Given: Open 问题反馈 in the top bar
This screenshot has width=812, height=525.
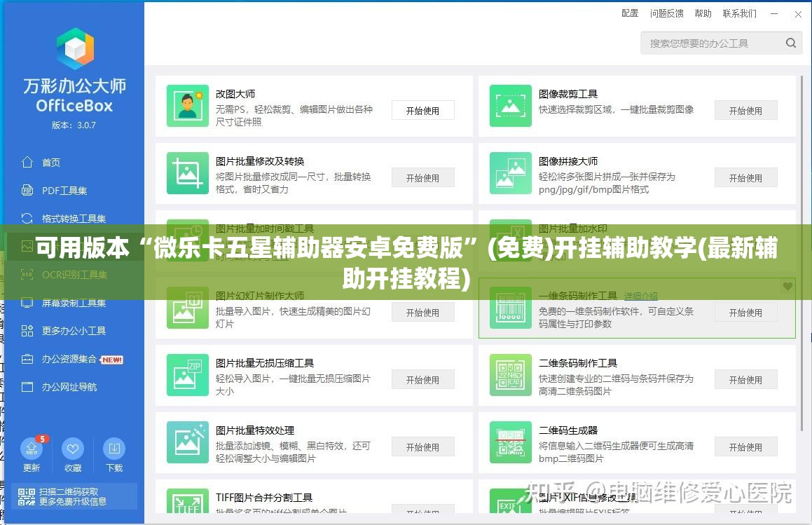Looking at the screenshot, I should (x=666, y=13).
